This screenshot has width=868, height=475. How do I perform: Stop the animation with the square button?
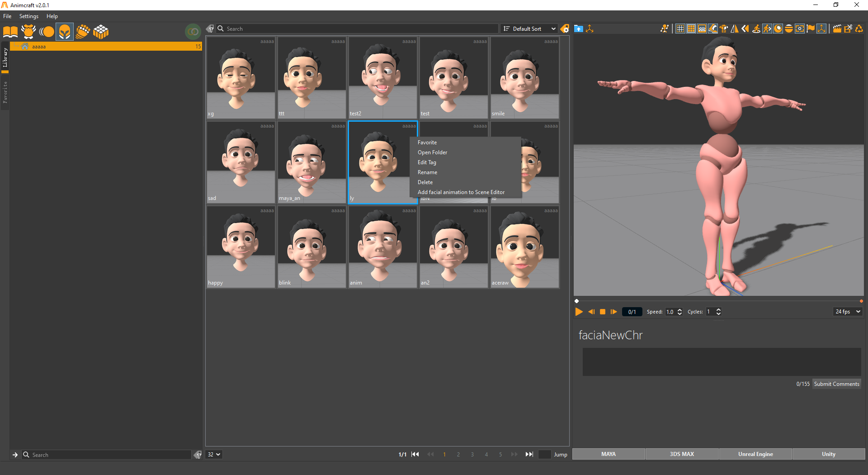coord(603,312)
